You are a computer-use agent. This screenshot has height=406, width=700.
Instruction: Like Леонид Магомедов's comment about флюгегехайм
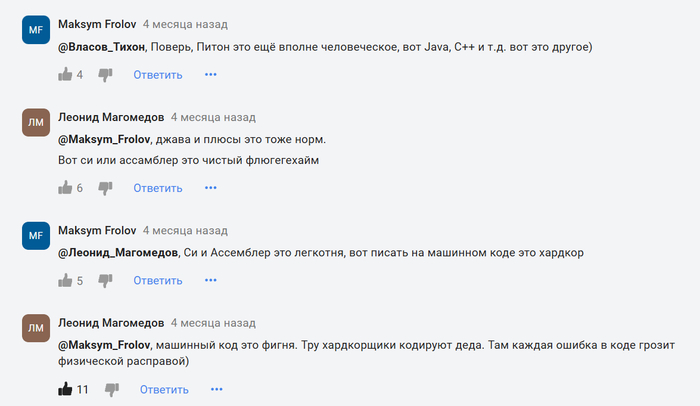coord(66,187)
